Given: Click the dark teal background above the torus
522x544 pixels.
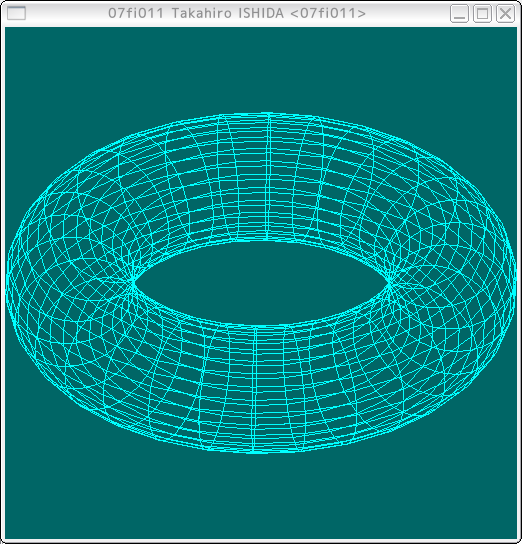Looking at the screenshot, I should 261,69.
